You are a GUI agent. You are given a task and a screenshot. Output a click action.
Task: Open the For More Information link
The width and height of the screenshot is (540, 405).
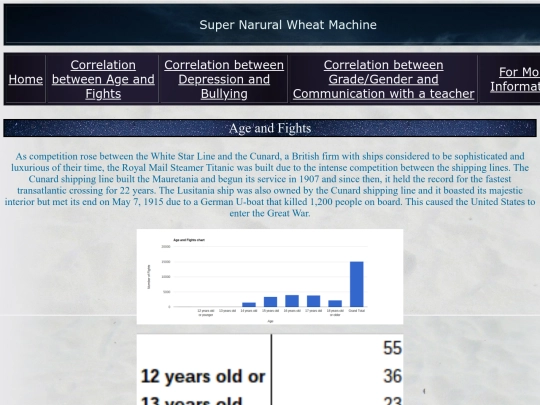coord(515,79)
